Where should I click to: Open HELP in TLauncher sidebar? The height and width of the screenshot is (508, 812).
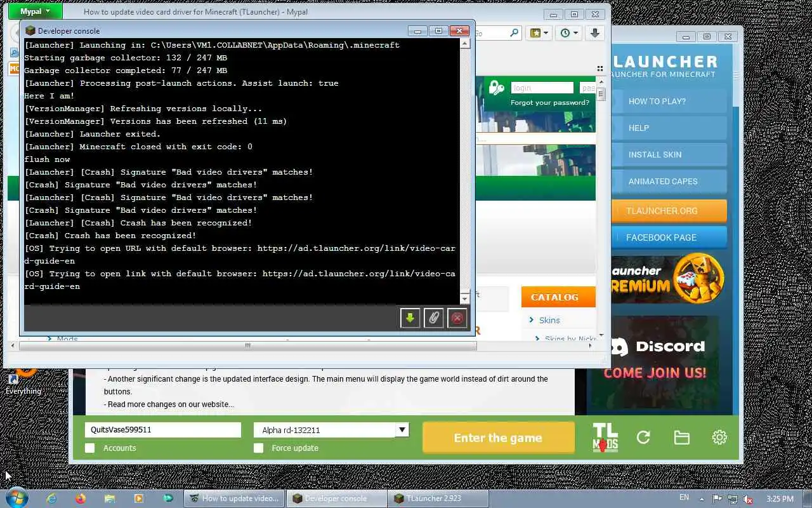[669, 128]
